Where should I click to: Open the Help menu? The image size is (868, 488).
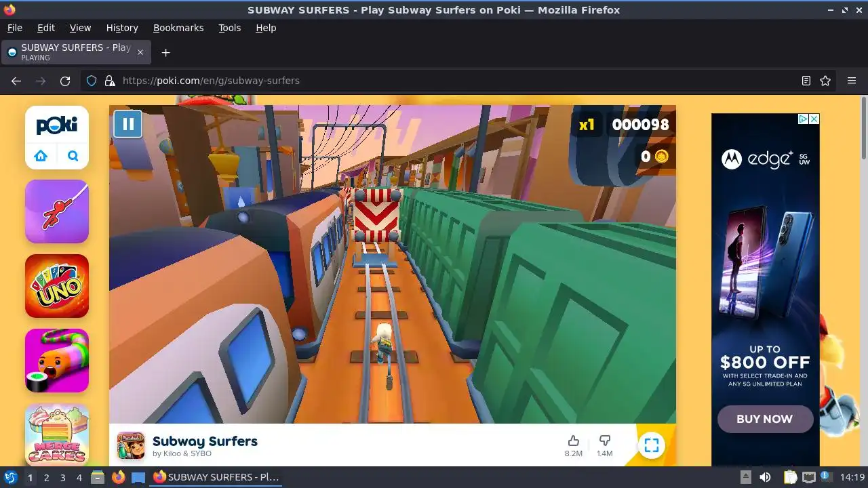pyautogui.click(x=266, y=28)
